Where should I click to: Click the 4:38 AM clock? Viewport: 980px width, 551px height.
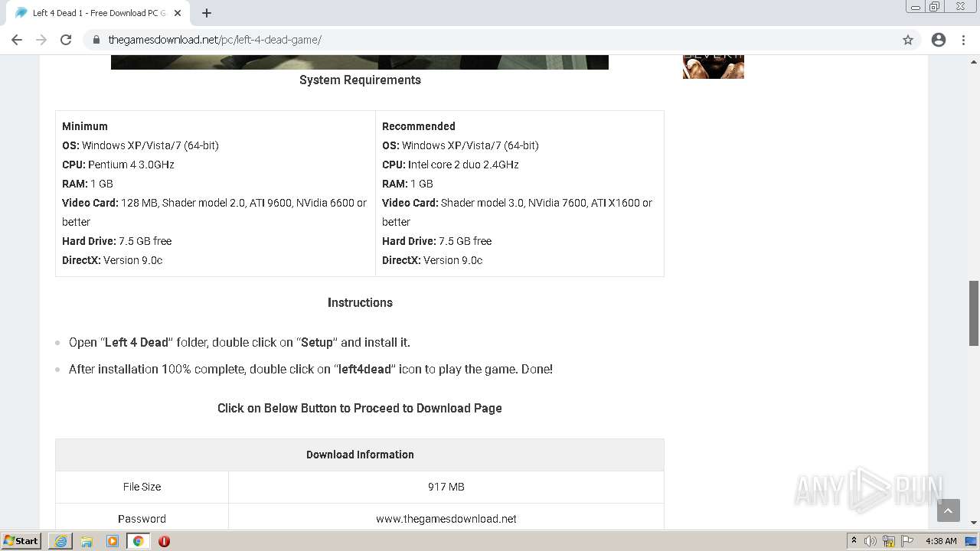[x=941, y=541]
